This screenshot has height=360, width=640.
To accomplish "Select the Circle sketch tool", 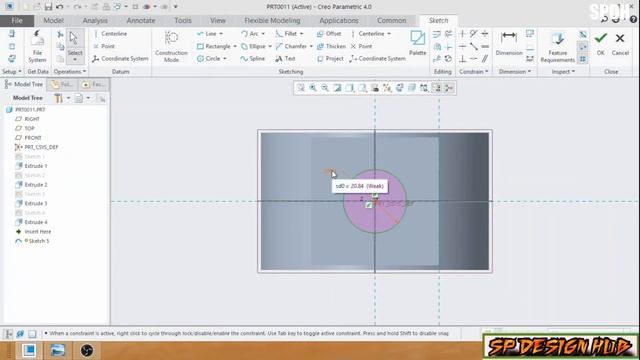I will pos(209,58).
